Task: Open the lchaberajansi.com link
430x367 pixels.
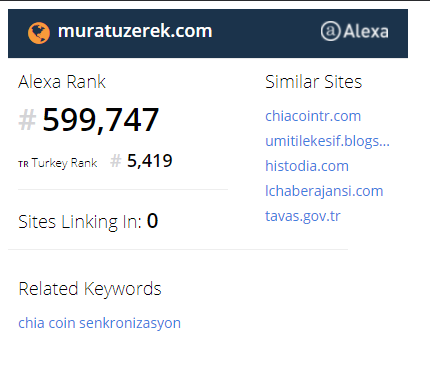Action: pos(324,191)
